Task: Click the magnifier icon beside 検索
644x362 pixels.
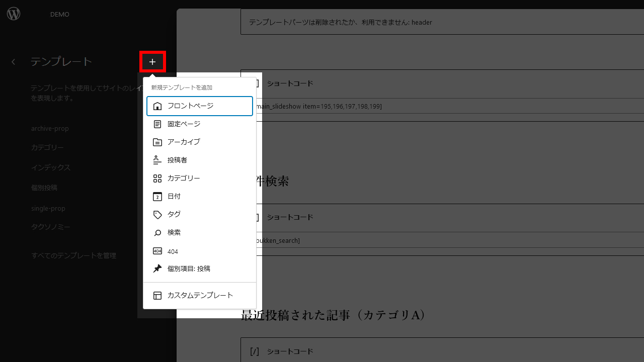Action: pos(157,233)
